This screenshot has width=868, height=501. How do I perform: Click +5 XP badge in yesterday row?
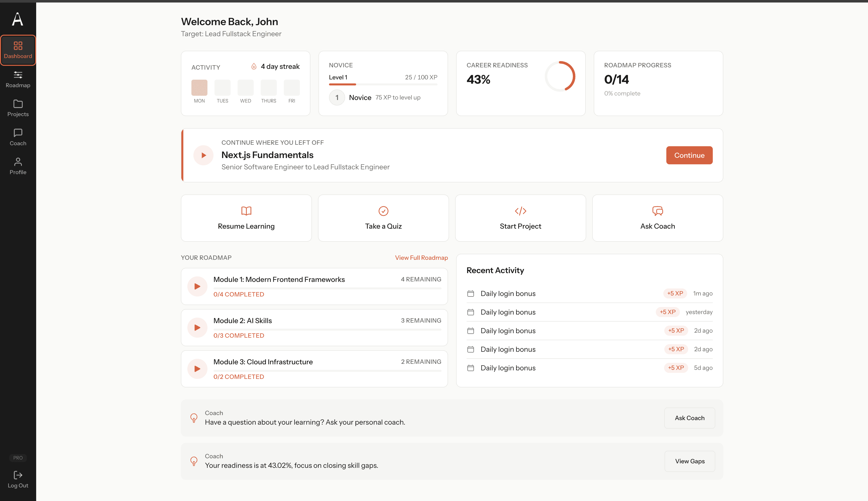pos(668,312)
